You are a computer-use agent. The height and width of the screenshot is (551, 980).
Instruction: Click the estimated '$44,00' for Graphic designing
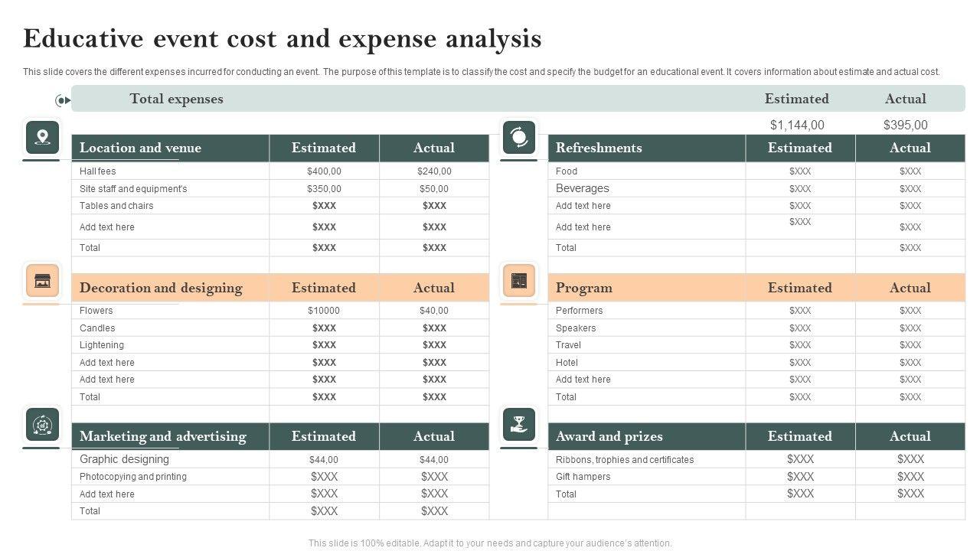pos(324,460)
